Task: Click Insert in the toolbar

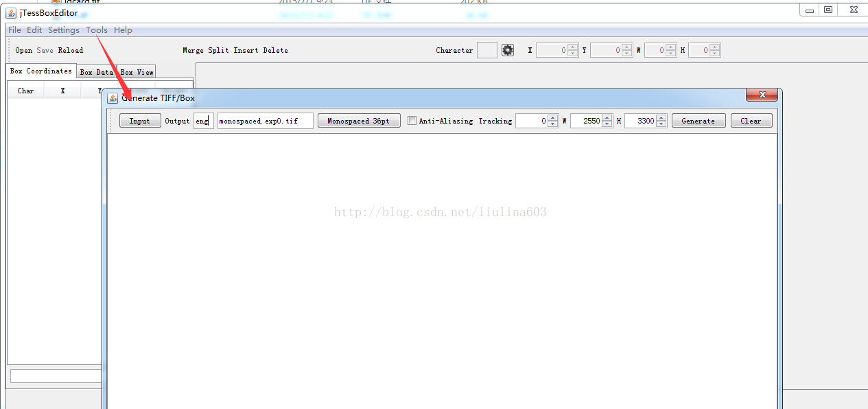Action: point(246,50)
